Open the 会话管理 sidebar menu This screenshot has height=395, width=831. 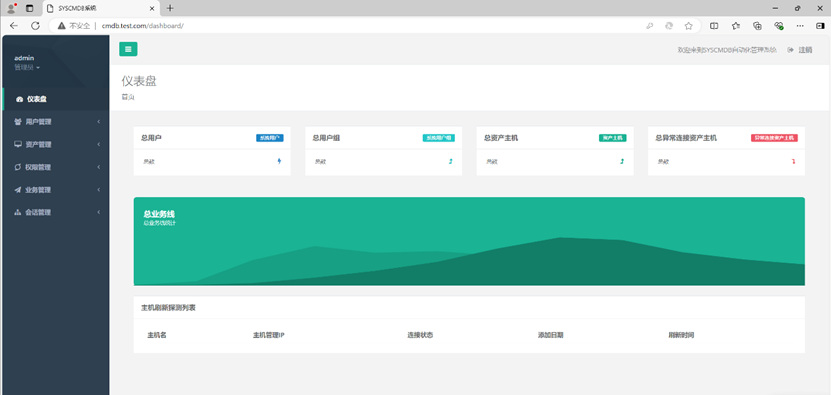coord(55,212)
